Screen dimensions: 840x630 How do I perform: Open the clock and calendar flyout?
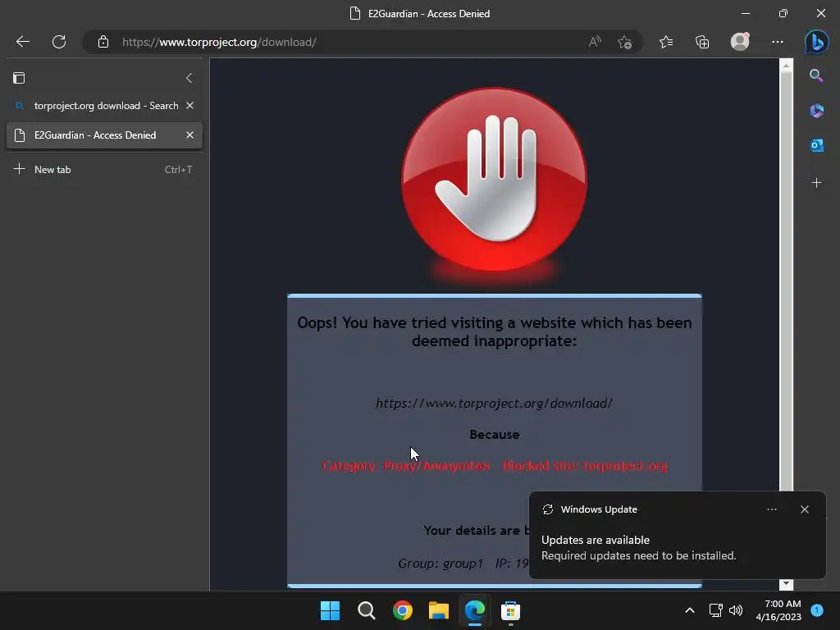click(x=778, y=610)
